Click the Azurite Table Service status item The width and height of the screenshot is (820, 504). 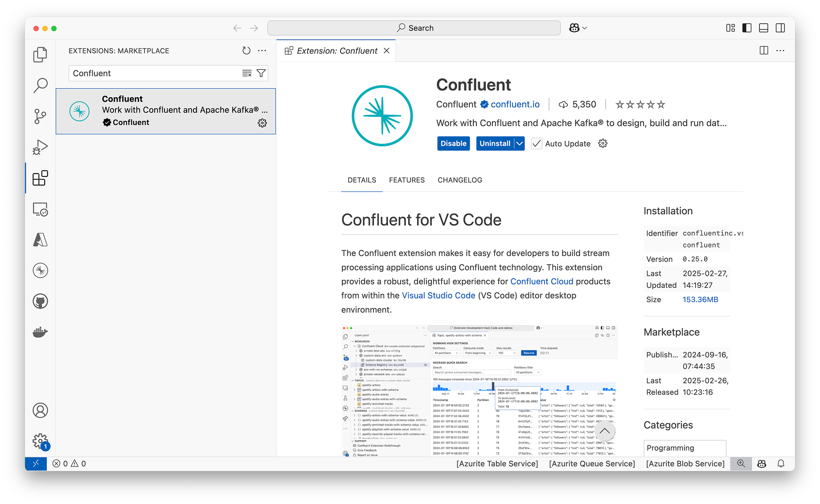coord(497,463)
